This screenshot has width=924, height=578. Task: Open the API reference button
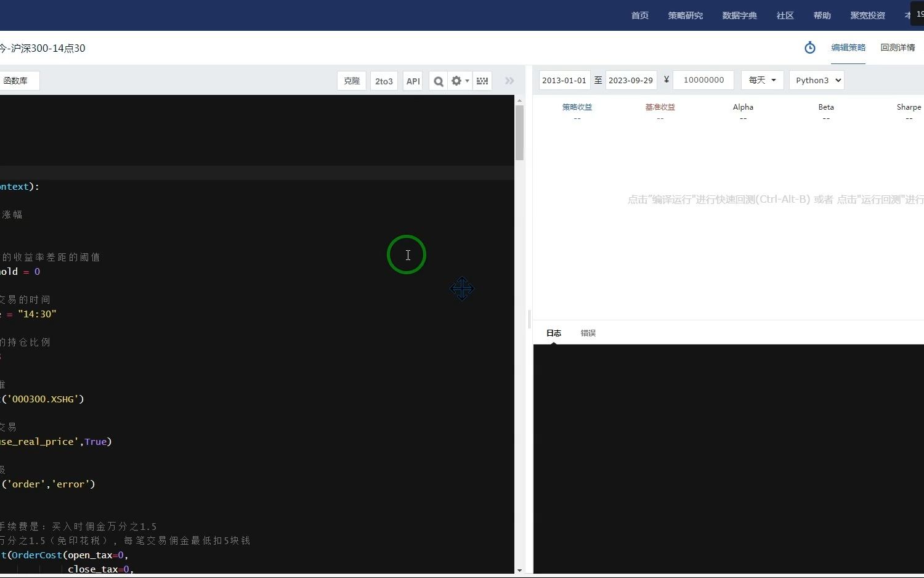413,81
